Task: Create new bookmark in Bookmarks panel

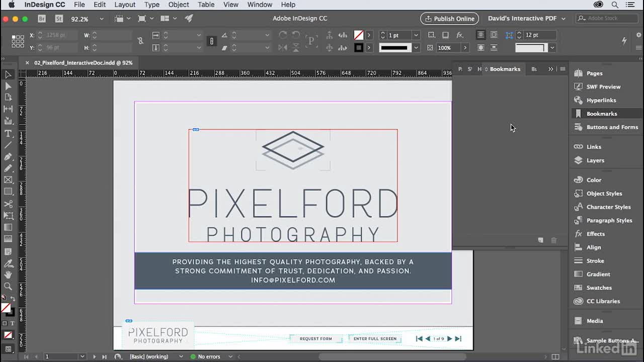Action: 540,240
